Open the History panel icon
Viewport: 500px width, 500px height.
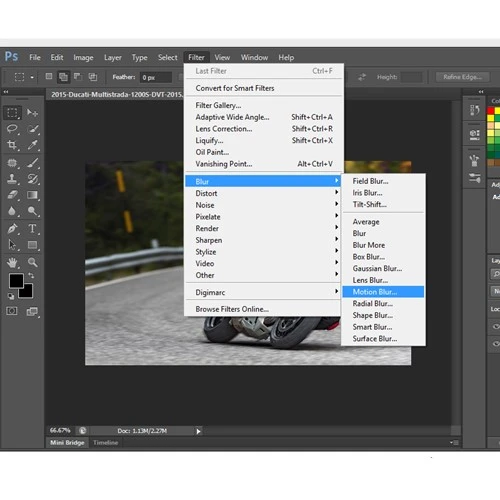click(474, 110)
